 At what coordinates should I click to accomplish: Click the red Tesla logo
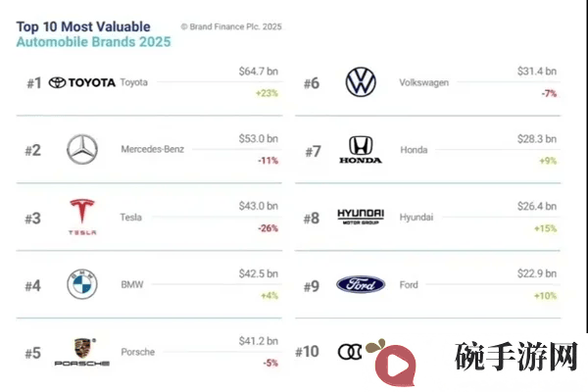click(x=82, y=217)
